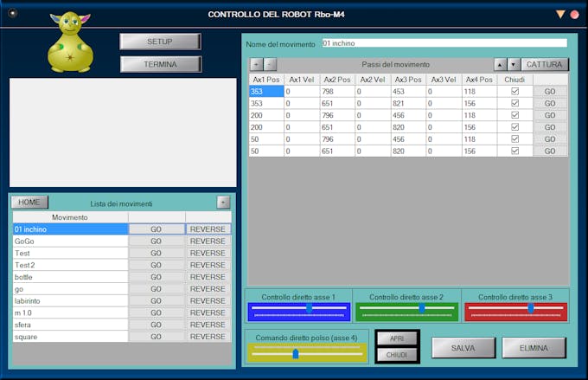
Task: Select Test2 in movement list
Action: [71, 265]
